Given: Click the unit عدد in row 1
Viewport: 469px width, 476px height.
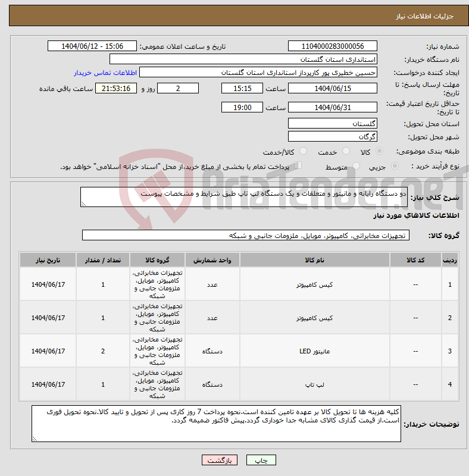Looking at the screenshot, I should [212, 284].
